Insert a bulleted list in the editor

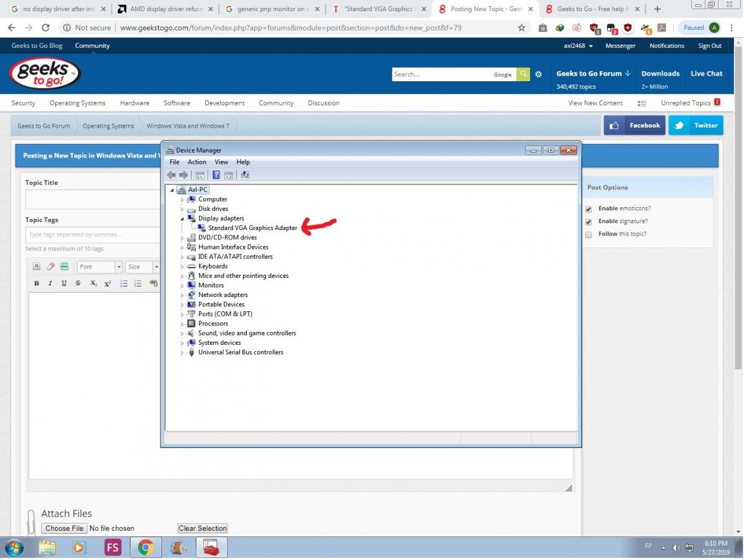(x=124, y=283)
